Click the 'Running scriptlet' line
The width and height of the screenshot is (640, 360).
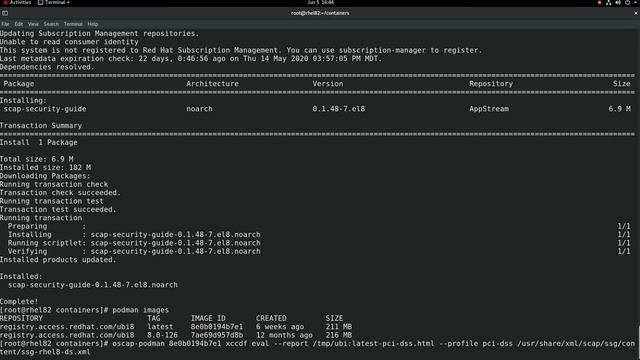pos(134,243)
